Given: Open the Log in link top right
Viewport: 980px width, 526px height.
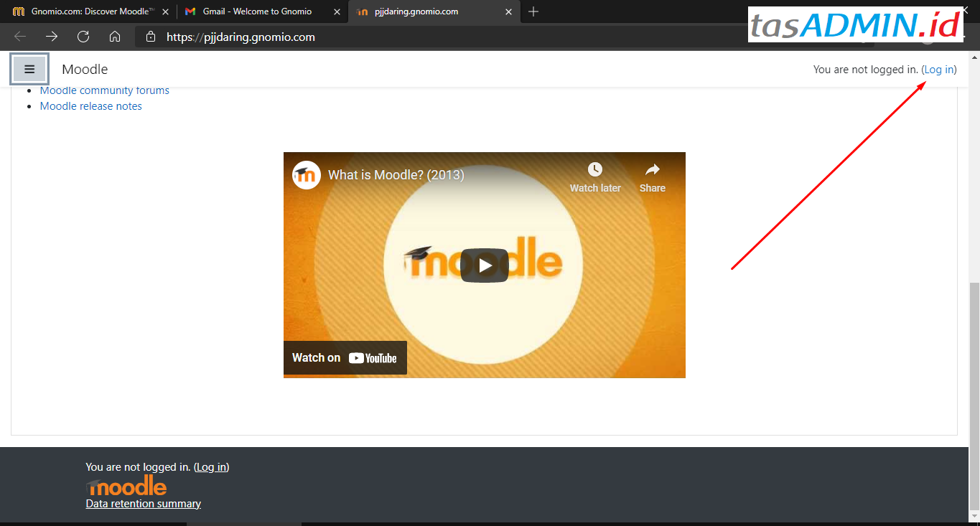Looking at the screenshot, I should [939, 69].
